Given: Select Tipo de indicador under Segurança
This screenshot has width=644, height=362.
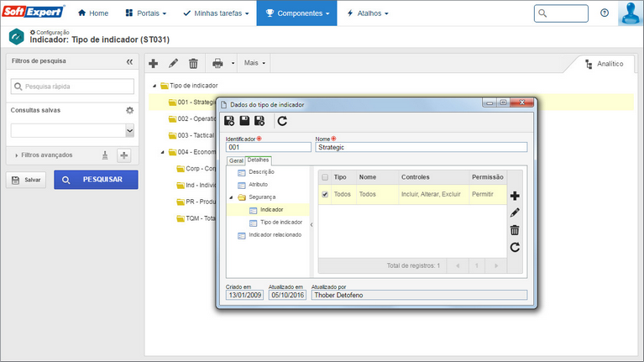Looking at the screenshot, I should (x=281, y=223).
